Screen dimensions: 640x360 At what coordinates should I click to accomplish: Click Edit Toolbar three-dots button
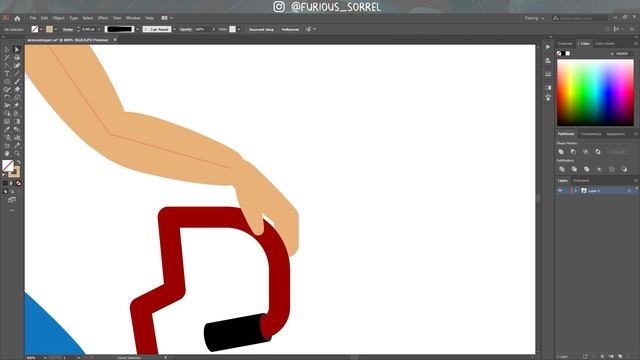(x=12, y=210)
